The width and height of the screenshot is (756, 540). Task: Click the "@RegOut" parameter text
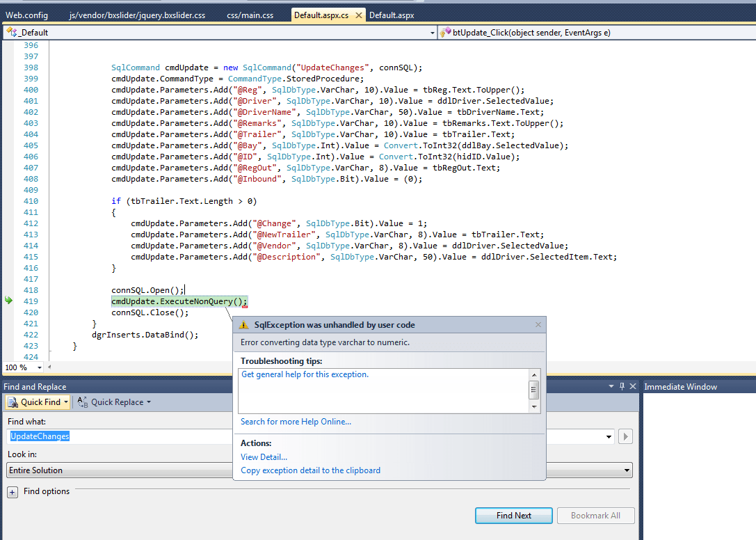(255, 168)
